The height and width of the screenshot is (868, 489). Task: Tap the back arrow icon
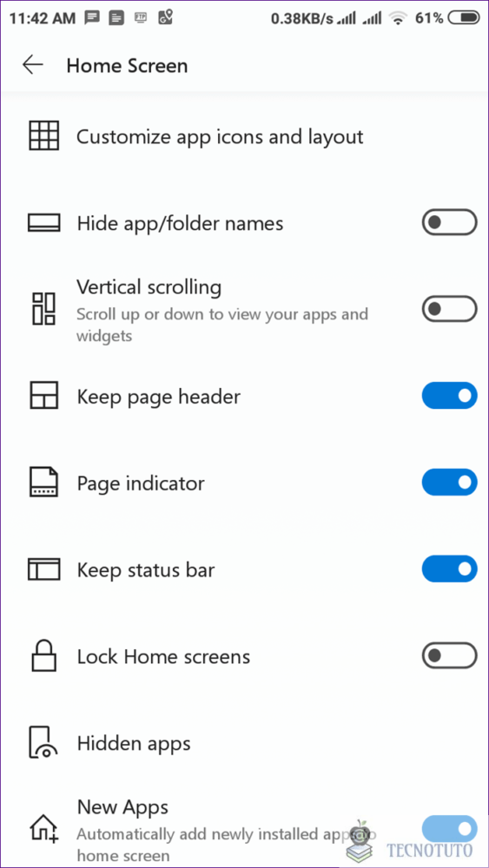(33, 65)
